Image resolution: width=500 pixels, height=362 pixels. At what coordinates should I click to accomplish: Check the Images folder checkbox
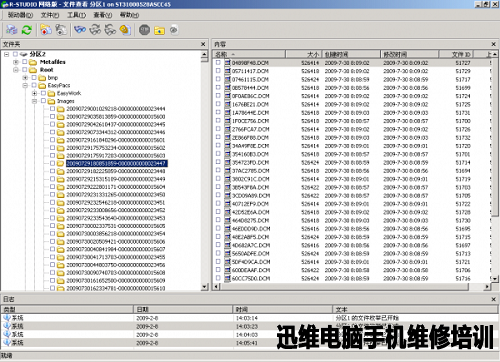(x=43, y=101)
